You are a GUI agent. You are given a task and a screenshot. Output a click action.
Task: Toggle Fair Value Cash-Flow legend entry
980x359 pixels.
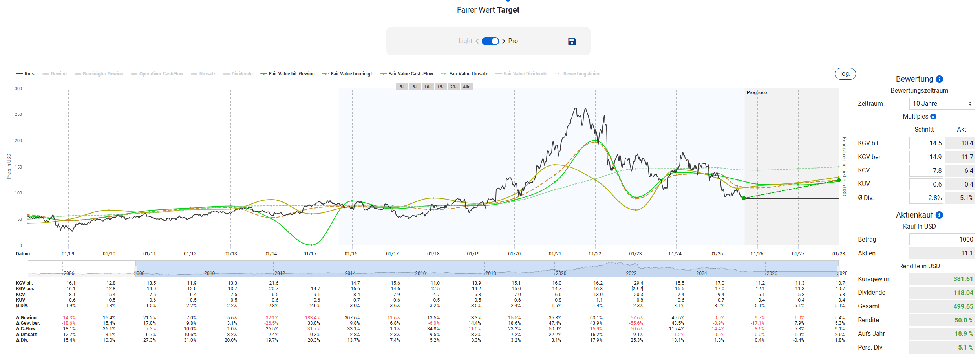coord(406,74)
